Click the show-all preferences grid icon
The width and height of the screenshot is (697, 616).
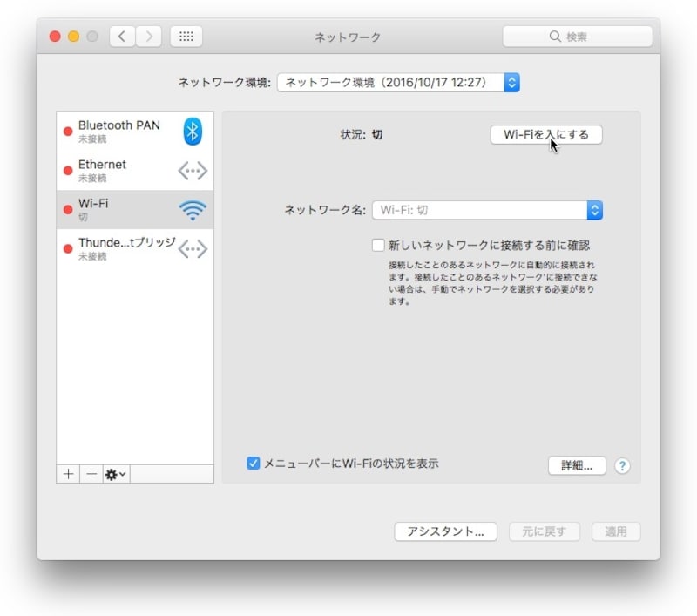[x=185, y=37]
